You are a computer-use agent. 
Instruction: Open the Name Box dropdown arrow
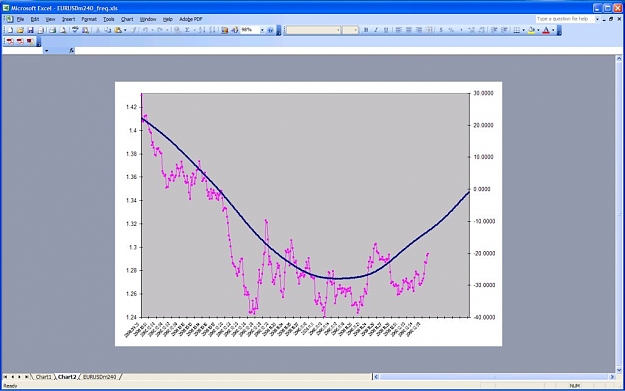click(x=46, y=51)
